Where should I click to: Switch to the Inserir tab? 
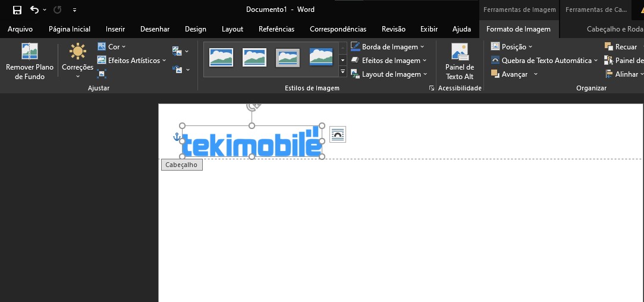click(115, 29)
